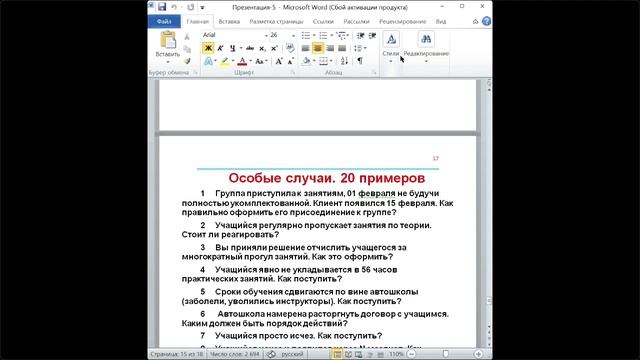
Task: Click the Shading paint bucket icon
Action: (x=307, y=61)
